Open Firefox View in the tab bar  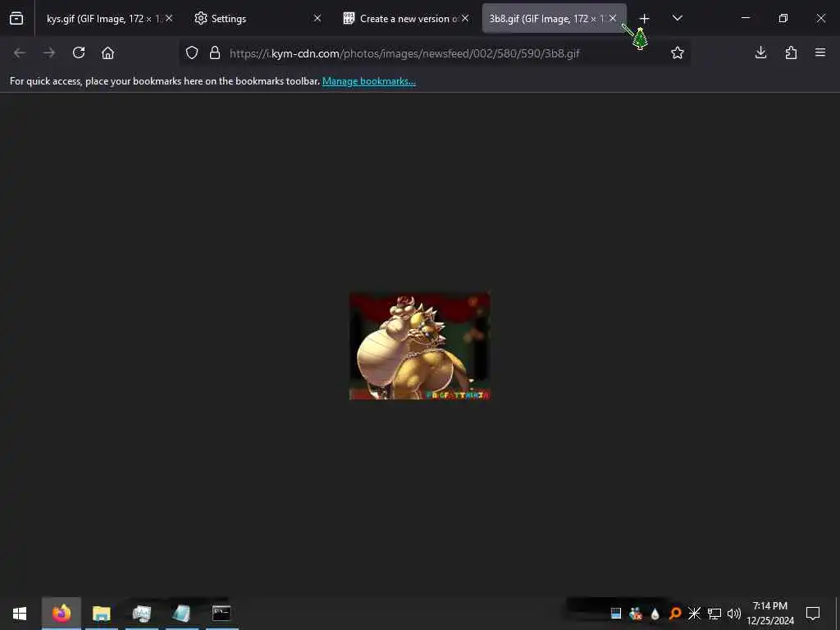click(x=16, y=18)
